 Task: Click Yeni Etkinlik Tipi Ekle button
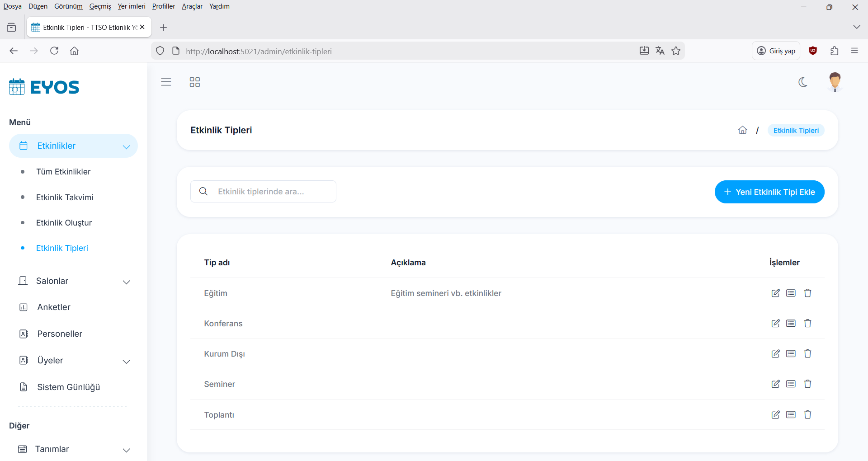(769, 192)
